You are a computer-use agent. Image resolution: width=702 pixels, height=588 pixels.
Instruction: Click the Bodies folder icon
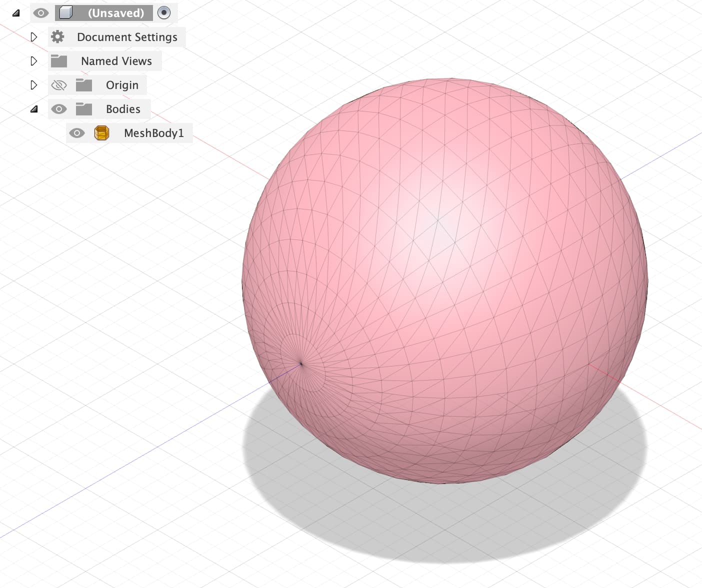coord(84,109)
